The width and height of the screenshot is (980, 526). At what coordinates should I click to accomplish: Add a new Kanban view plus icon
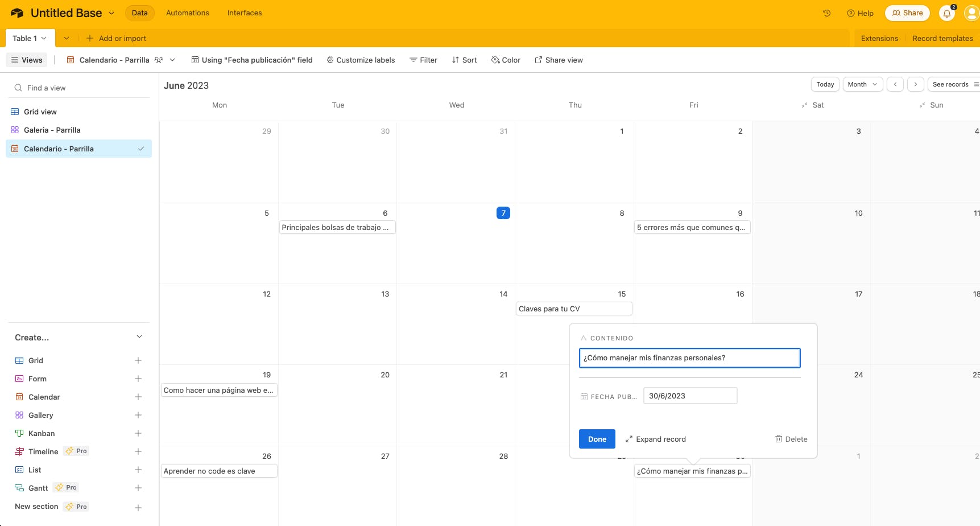138,433
